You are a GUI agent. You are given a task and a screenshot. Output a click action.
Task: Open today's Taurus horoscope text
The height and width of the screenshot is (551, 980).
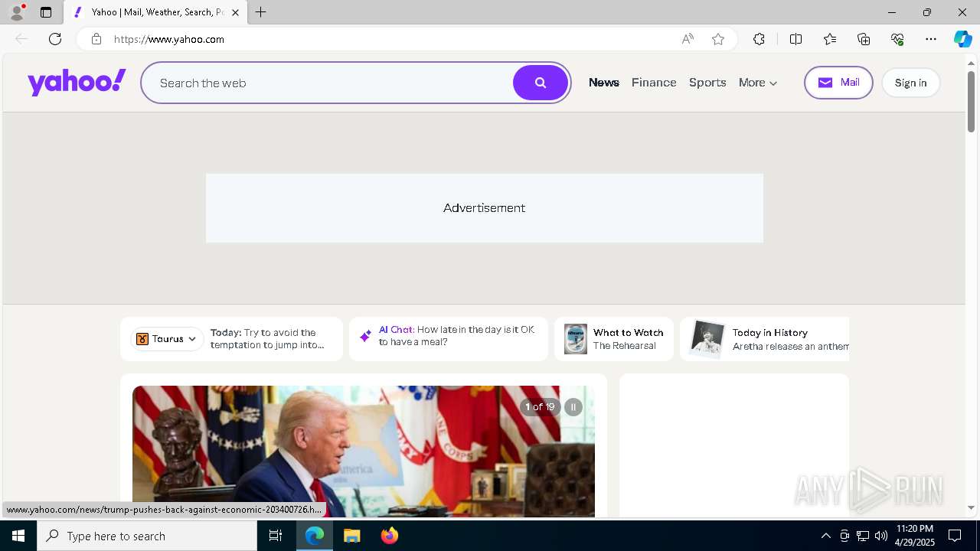pos(267,339)
